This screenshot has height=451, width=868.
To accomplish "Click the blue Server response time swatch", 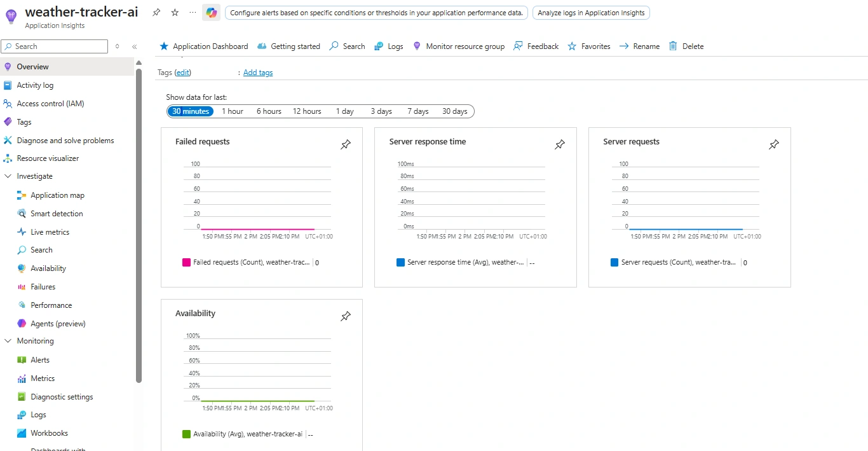I will coord(401,262).
